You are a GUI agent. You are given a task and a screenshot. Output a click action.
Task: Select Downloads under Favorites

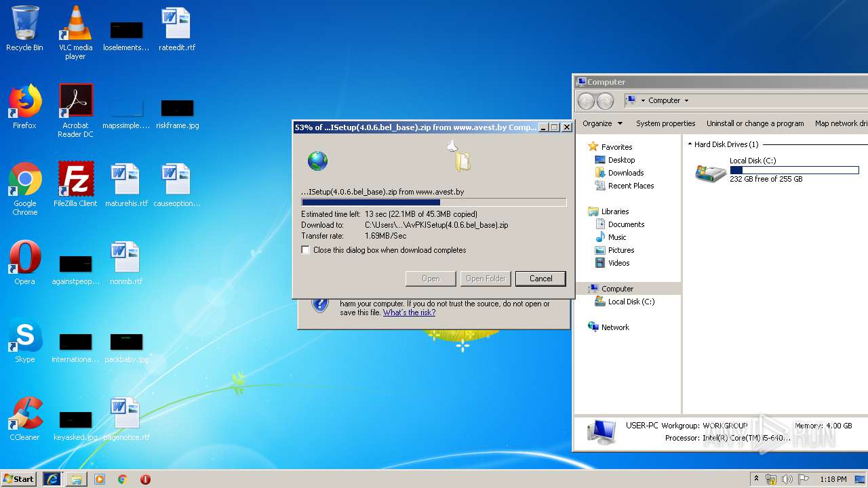click(626, 173)
